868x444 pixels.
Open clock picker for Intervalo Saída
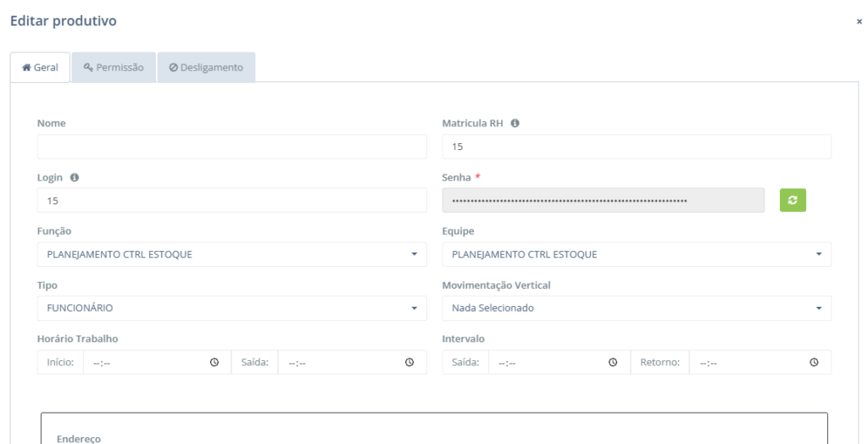coord(612,363)
